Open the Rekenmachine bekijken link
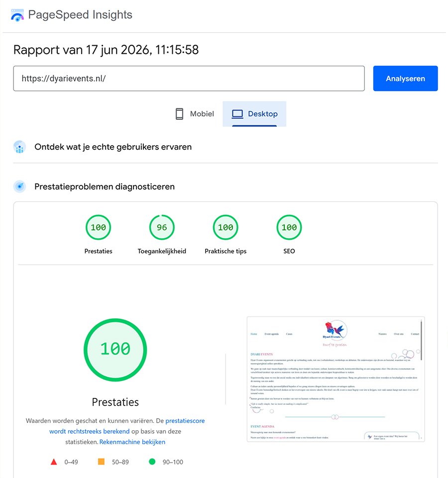Screen dimensions: 448x478 pos(132,442)
